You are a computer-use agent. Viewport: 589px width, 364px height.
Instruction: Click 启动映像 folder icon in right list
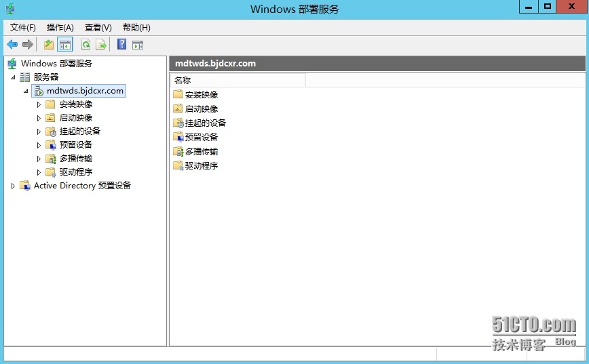pos(178,108)
